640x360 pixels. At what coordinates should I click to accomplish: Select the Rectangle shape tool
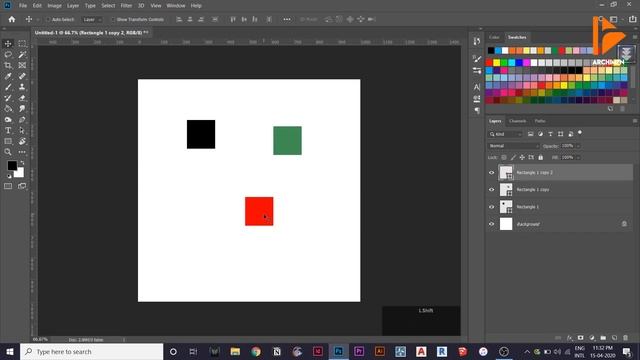[x=8, y=141]
